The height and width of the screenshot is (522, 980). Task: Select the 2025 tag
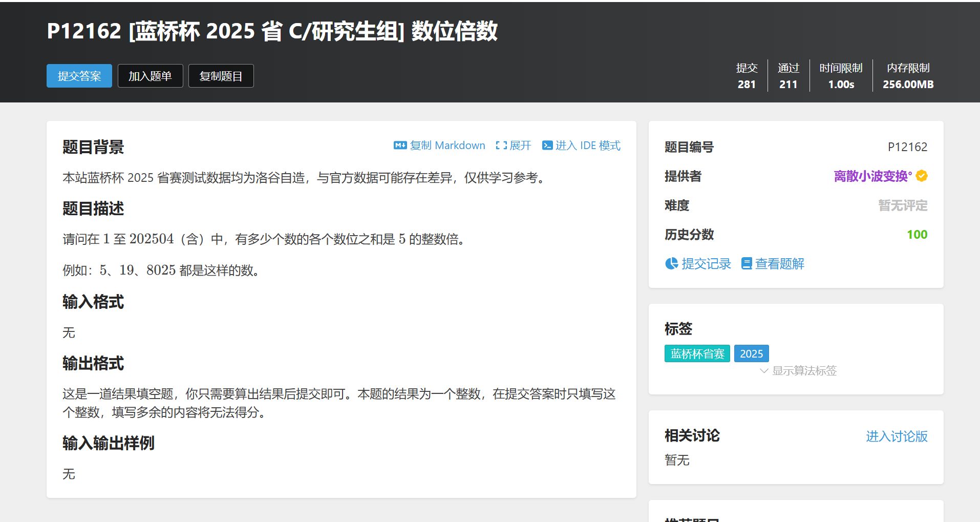[x=752, y=353]
